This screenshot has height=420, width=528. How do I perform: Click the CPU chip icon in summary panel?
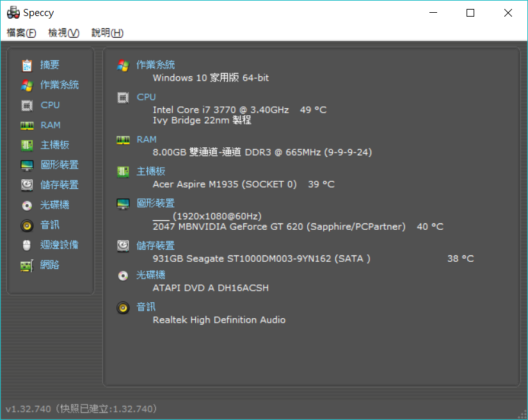click(x=123, y=98)
